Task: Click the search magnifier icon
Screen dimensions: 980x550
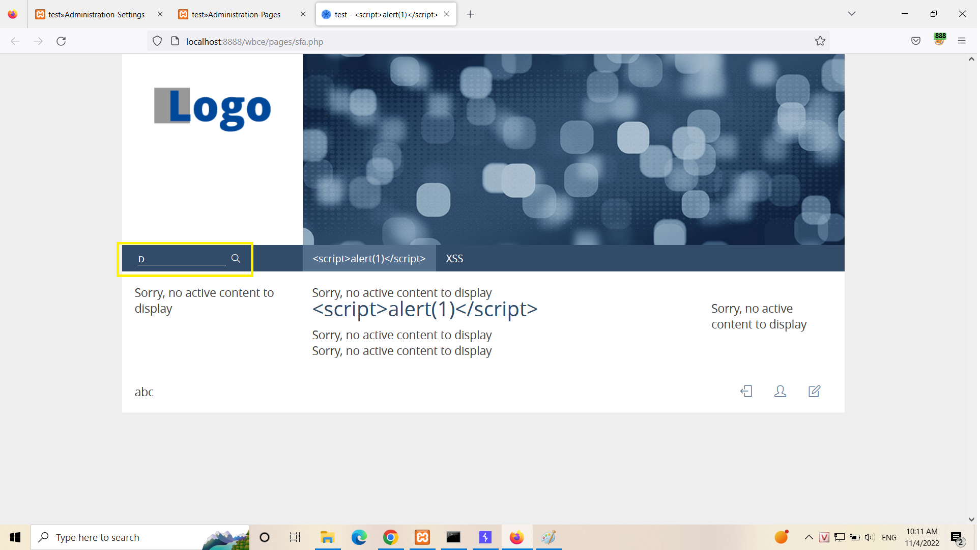Action: click(x=236, y=258)
